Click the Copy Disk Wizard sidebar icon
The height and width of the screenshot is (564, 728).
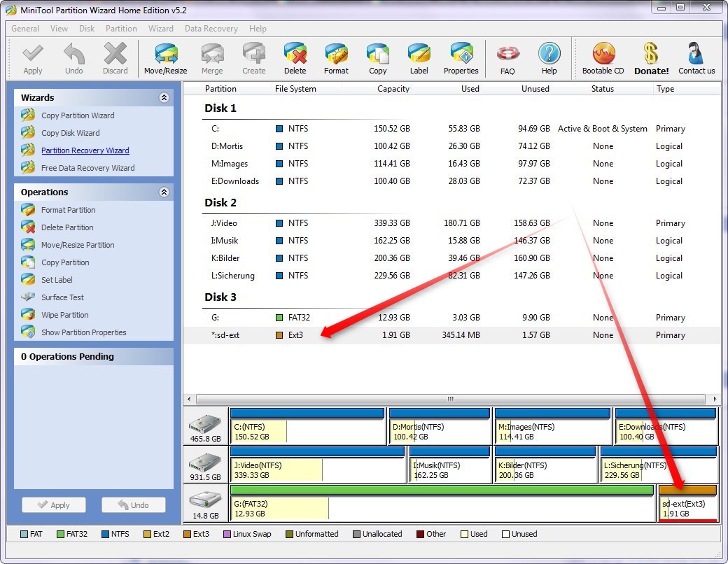(x=28, y=133)
